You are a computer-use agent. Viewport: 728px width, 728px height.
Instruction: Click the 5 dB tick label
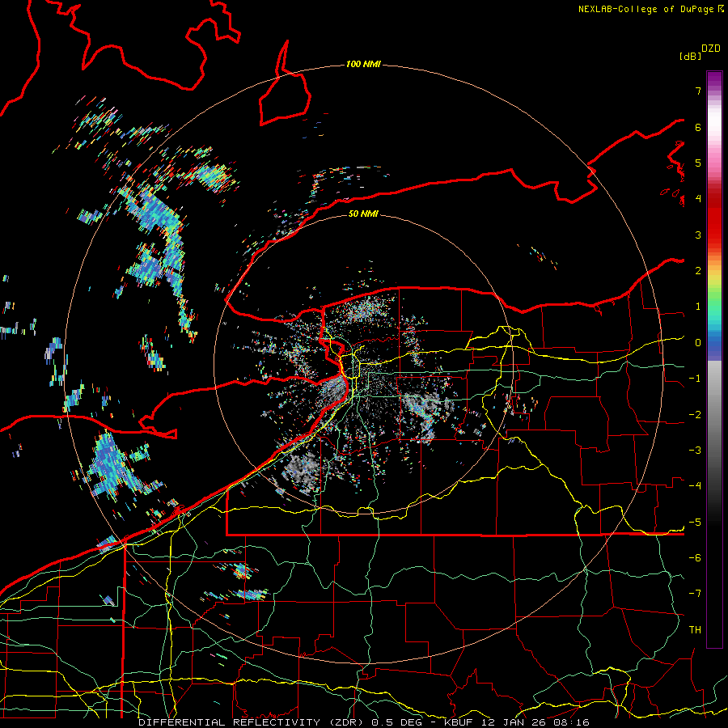(x=698, y=163)
